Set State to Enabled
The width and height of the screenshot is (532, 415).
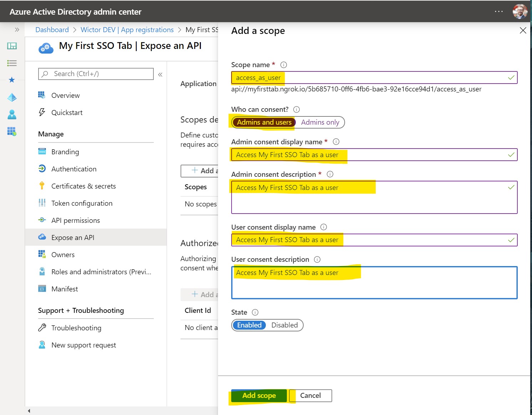[x=249, y=325]
